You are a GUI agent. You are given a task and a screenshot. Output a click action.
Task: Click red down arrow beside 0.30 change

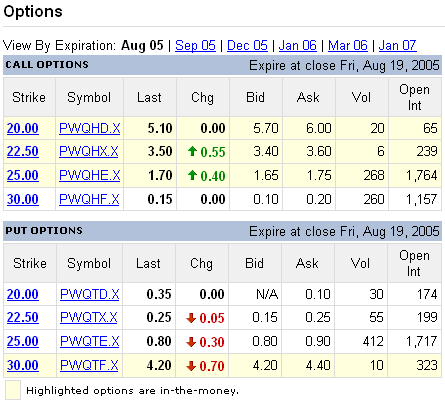(x=191, y=342)
